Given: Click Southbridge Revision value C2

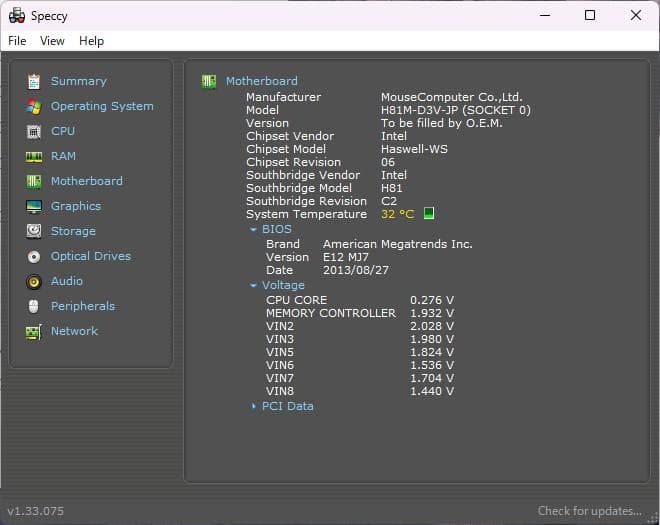Looking at the screenshot, I should [x=389, y=201].
